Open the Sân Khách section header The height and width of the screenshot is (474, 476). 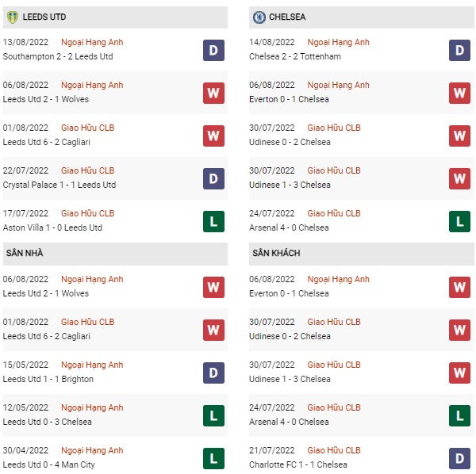pos(362,254)
